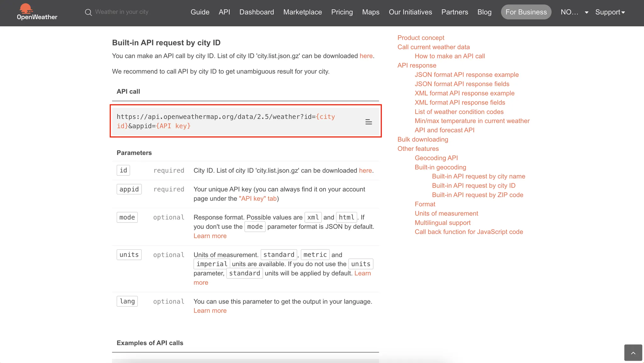Click the search magnifier icon

click(88, 12)
